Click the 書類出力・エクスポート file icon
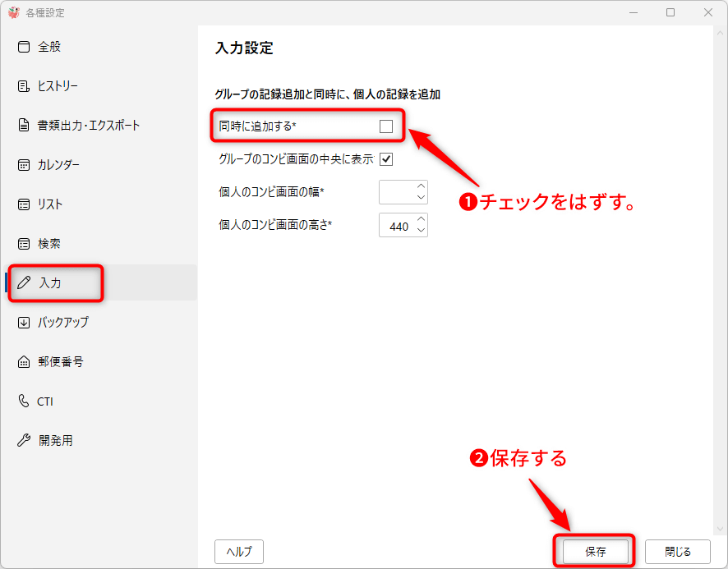The width and height of the screenshot is (728, 569). coord(24,126)
